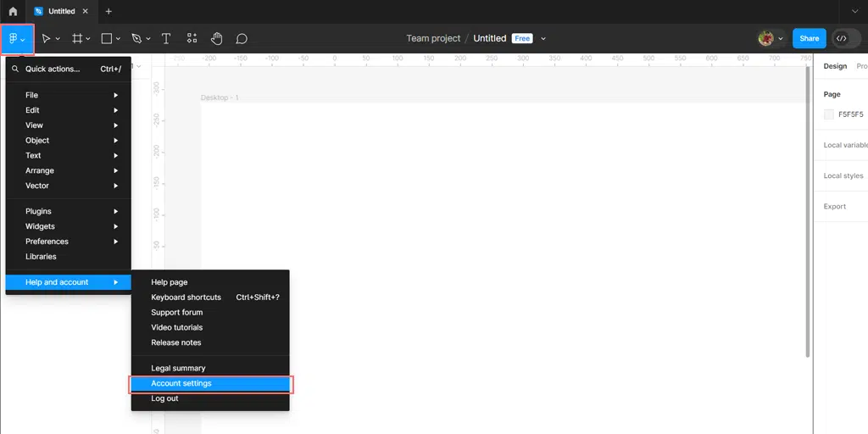This screenshot has height=434, width=868.
Task: Open Release notes entry
Action: [x=210, y=342]
